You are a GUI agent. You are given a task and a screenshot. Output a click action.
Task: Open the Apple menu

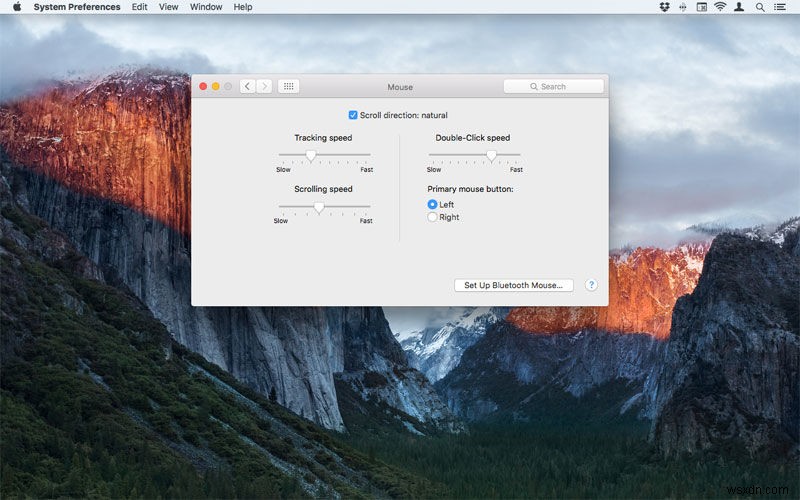16,7
